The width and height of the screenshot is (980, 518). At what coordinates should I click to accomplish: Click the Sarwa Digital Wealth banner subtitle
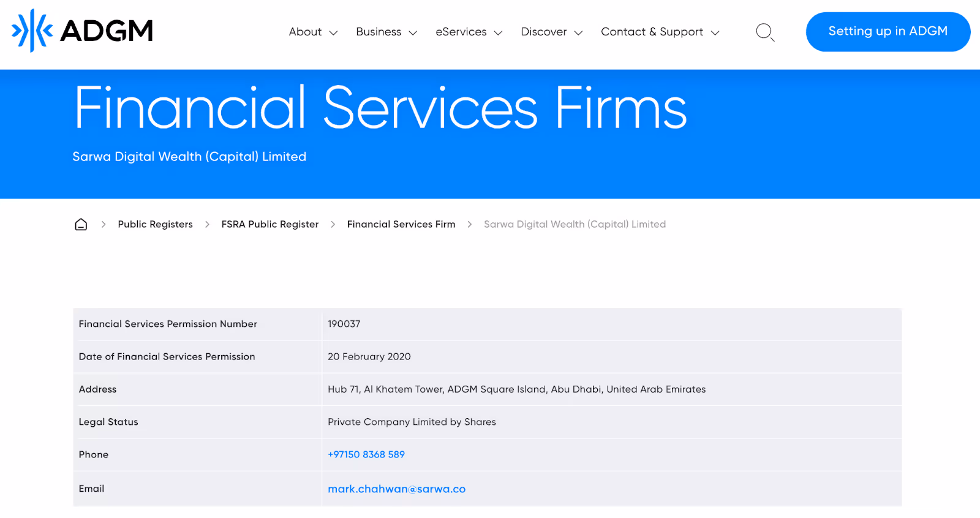point(189,157)
